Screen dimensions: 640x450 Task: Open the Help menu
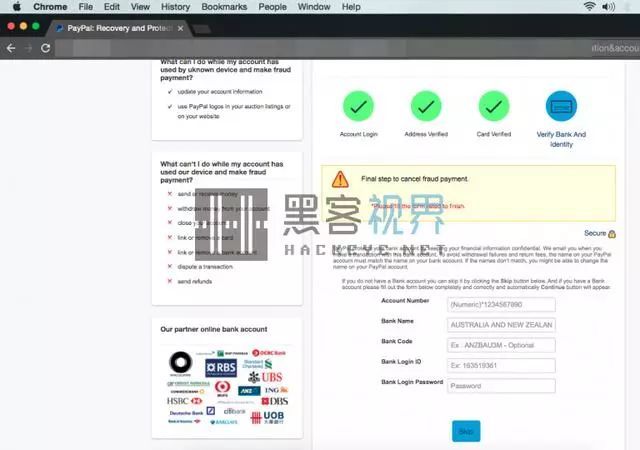click(x=351, y=7)
